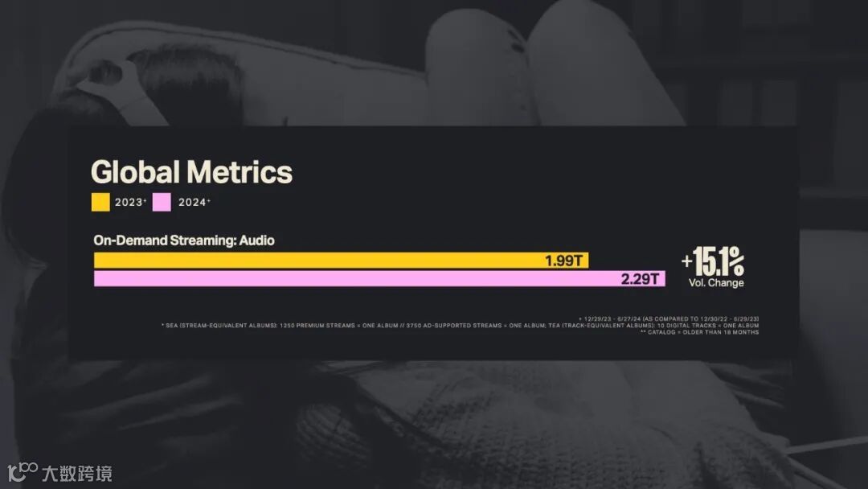Select the 2024 legend label text
The width and height of the screenshot is (868, 489).
tap(194, 202)
